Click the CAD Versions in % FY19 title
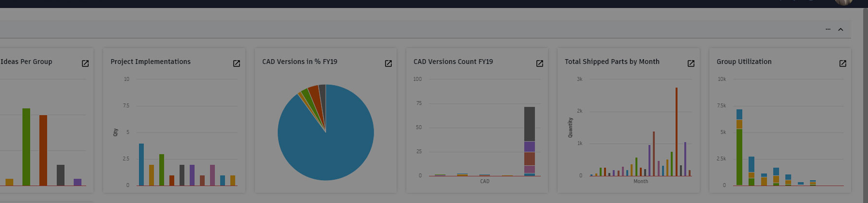Screen dimensions: 868x203 [300, 62]
